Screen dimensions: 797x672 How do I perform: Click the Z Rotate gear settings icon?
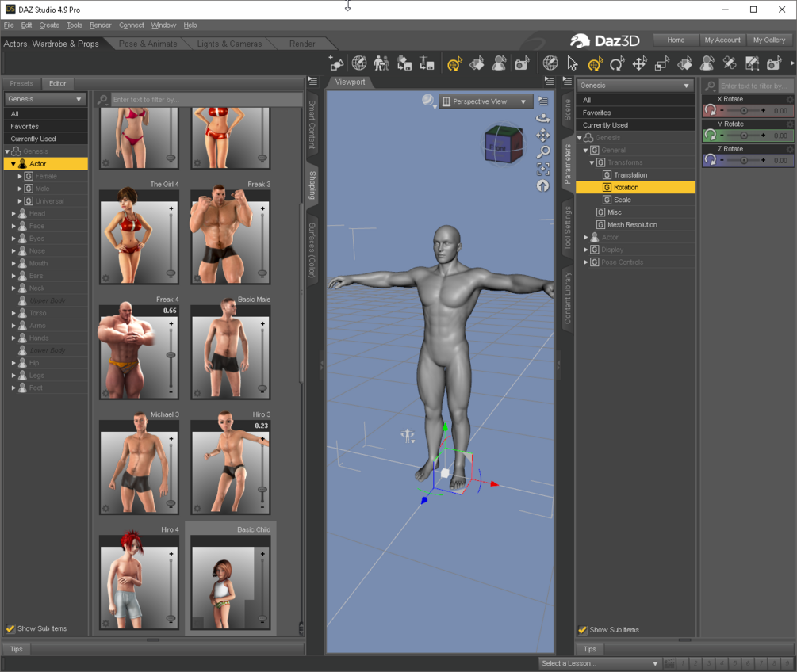point(790,149)
